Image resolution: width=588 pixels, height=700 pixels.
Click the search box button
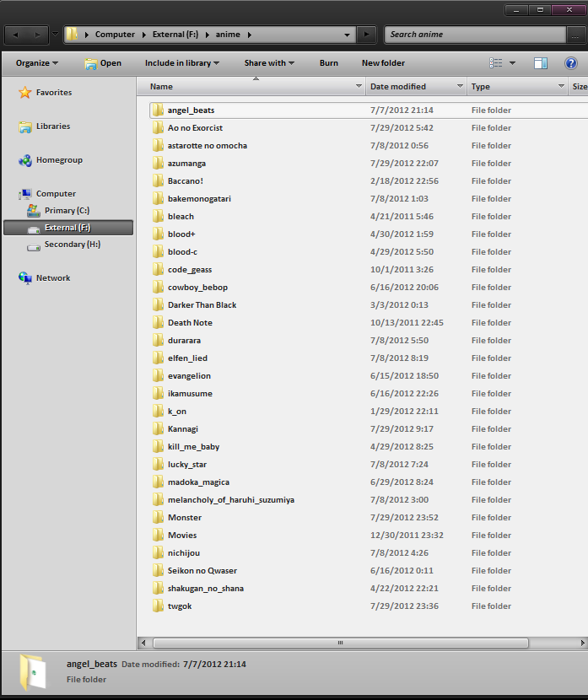pyautogui.click(x=575, y=35)
